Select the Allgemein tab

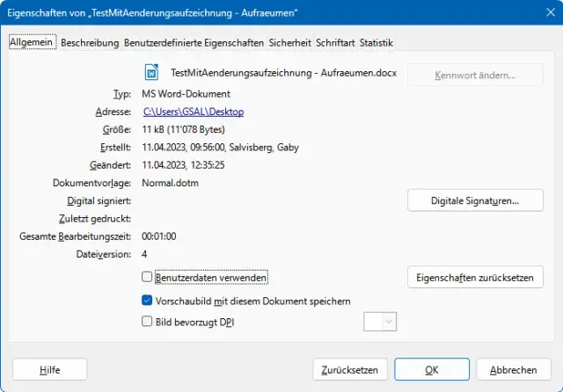click(x=33, y=42)
